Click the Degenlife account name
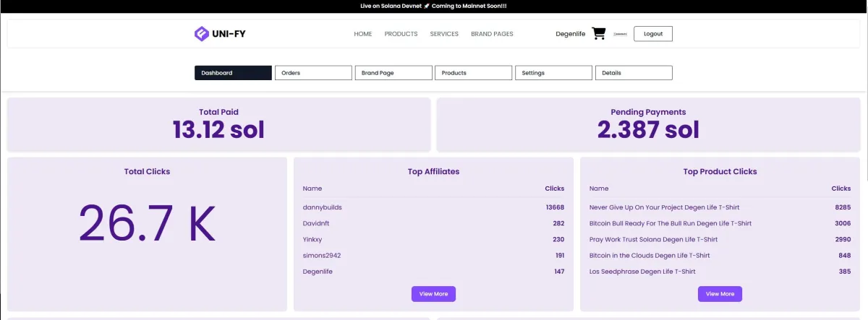The width and height of the screenshot is (868, 320). coord(570,34)
